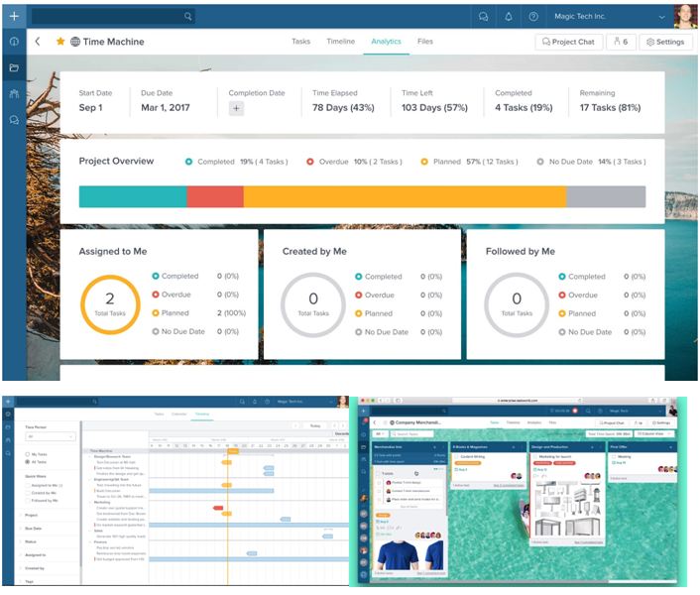Click the back arrow beside Company Merchandise title
Image resolution: width=700 pixels, height=595 pixels.
pos(374,422)
